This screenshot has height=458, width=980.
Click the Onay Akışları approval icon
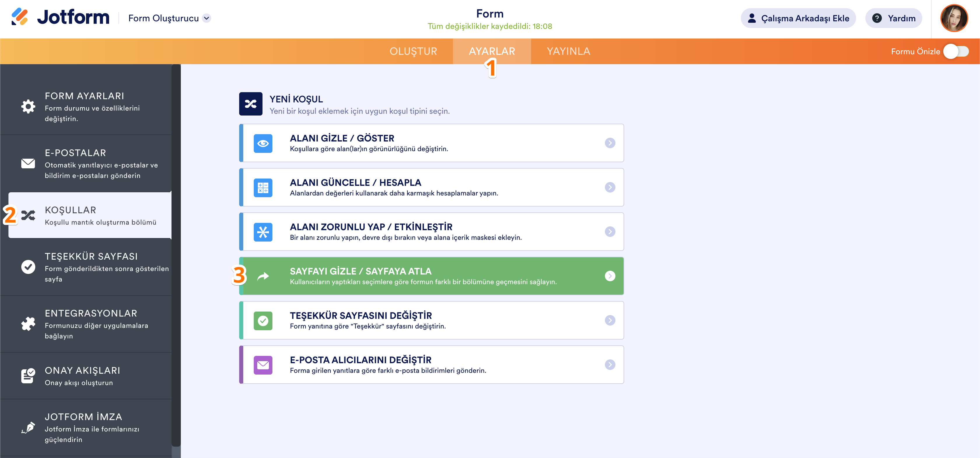click(x=28, y=376)
